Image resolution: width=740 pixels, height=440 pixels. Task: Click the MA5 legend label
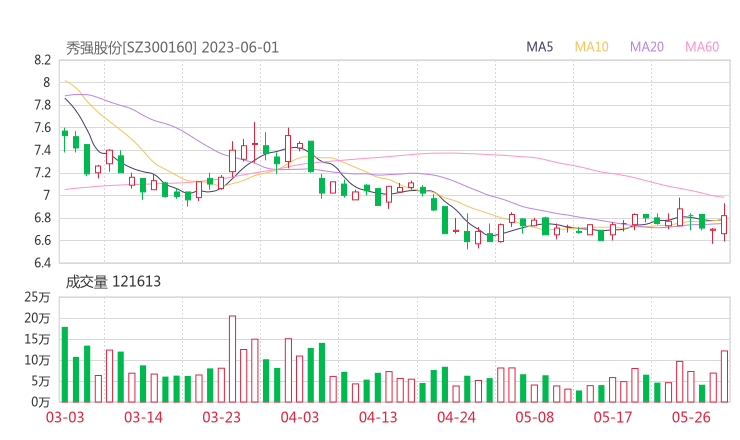pos(539,47)
